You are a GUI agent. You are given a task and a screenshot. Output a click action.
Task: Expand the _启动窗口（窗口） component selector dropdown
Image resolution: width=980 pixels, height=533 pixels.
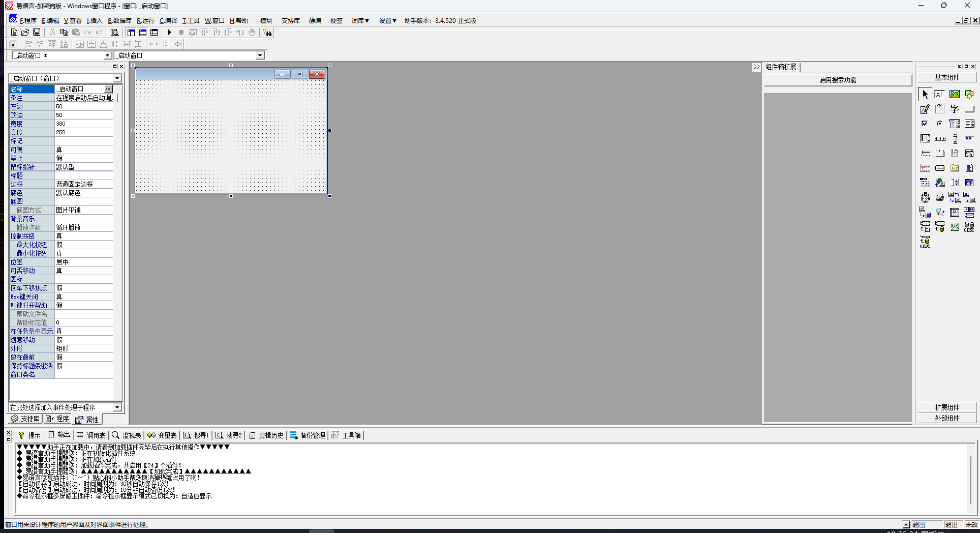117,78
